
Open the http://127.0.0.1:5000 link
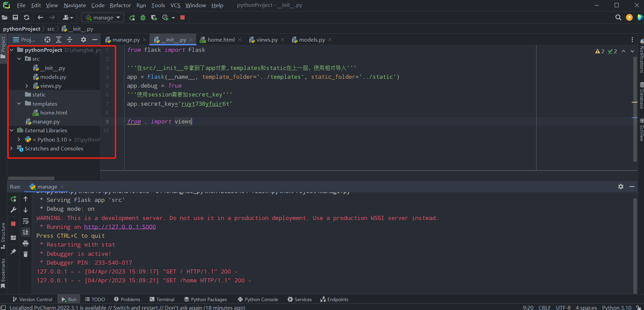pyautogui.click(x=120, y=227)
